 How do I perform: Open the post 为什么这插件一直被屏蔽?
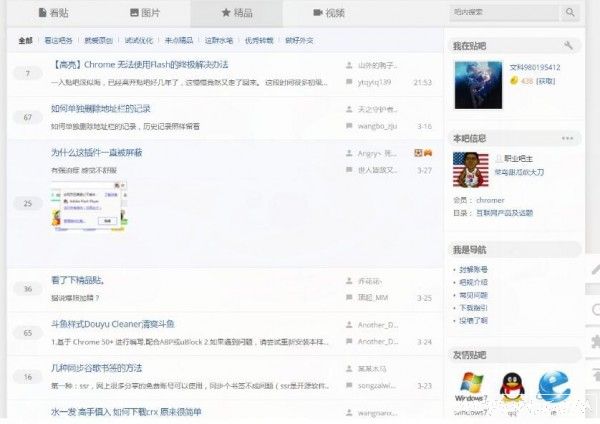[96, 153]
